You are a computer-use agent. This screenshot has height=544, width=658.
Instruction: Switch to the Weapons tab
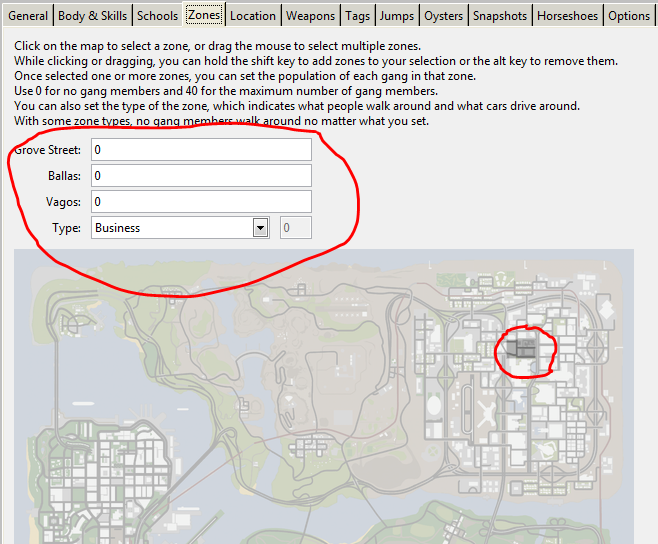pyautogui.click(x=311, y=16)
